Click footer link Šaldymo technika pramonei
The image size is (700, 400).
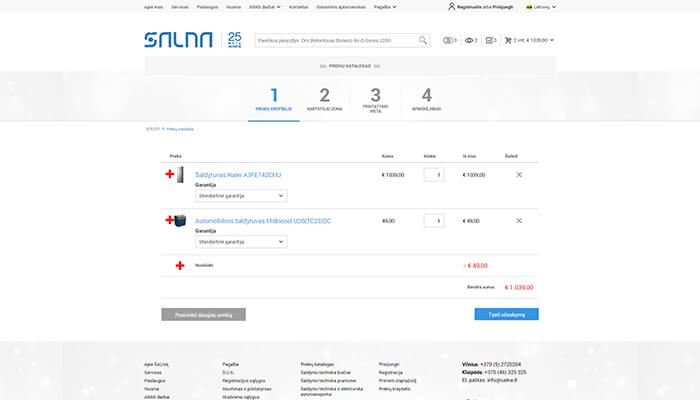point(328,381)
